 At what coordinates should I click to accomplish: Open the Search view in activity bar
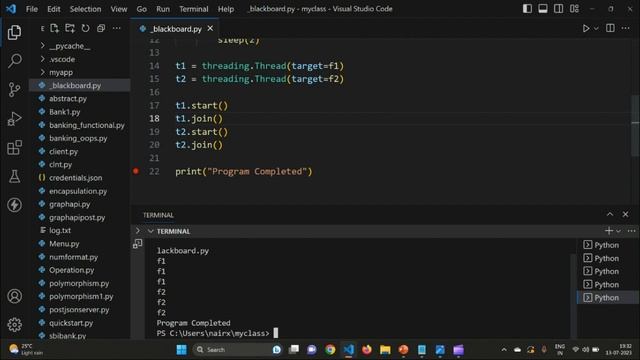14,60
